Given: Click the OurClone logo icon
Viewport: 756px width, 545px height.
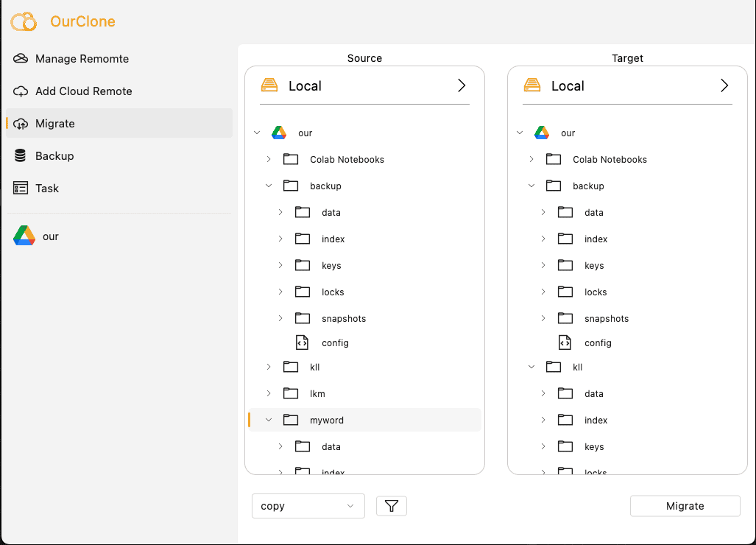Looking at the screenshot, I should tap(24, 21).
